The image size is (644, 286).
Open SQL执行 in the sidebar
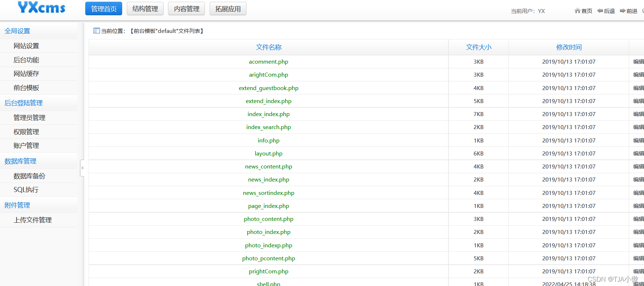26,190
